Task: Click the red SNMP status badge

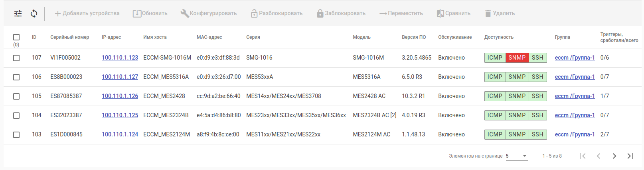Action: [517, 58]
